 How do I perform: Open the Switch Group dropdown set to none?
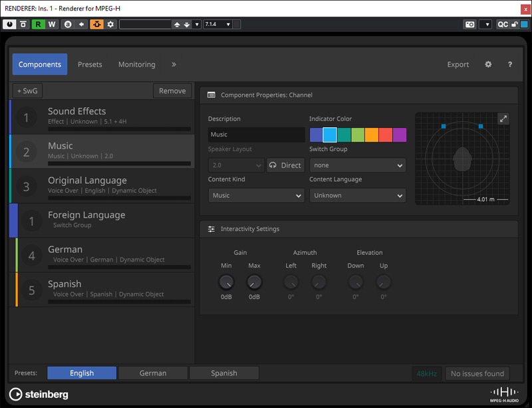click(x=357, y=164)
